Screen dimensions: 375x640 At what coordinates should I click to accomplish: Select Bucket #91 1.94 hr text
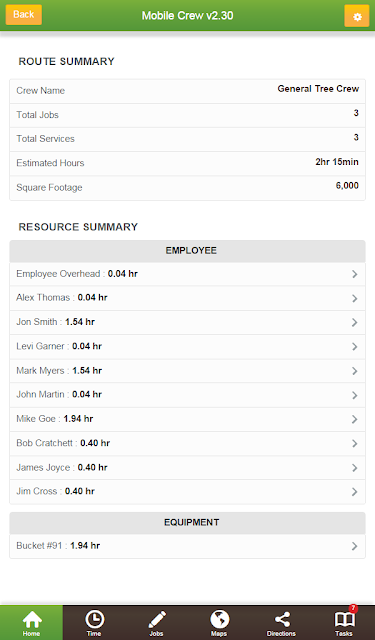tap(58, 545)
